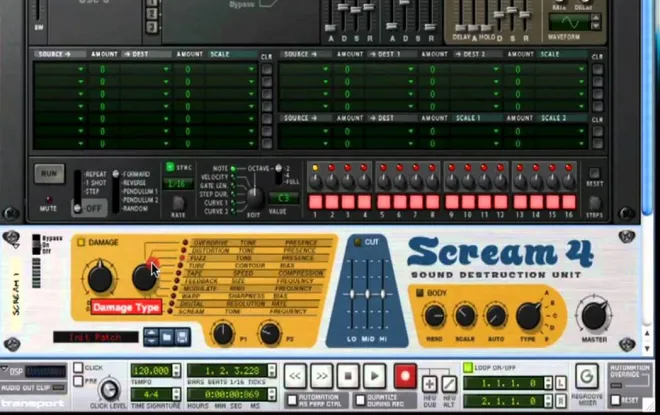Click the red Record button
Screen dimensions: 660x415
click(405, 376)
